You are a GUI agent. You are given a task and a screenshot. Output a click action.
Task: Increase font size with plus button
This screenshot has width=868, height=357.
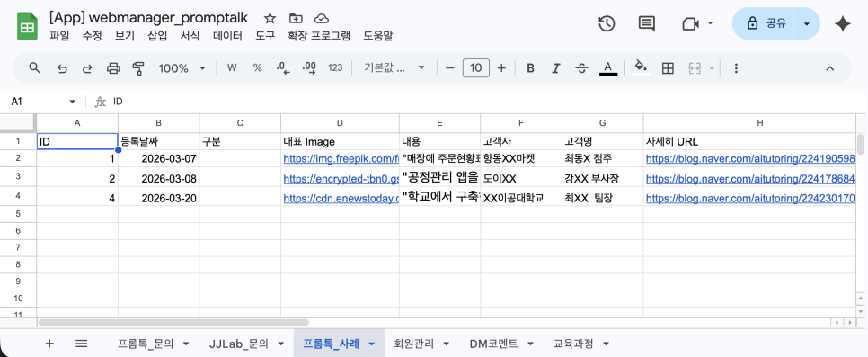point(501,68)
